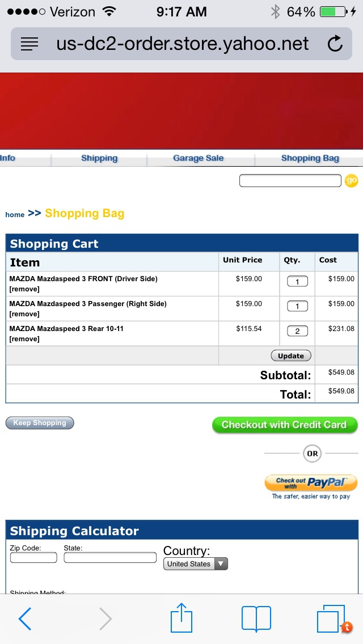Select the Shopping Bag tab

(x=310, y=158)
